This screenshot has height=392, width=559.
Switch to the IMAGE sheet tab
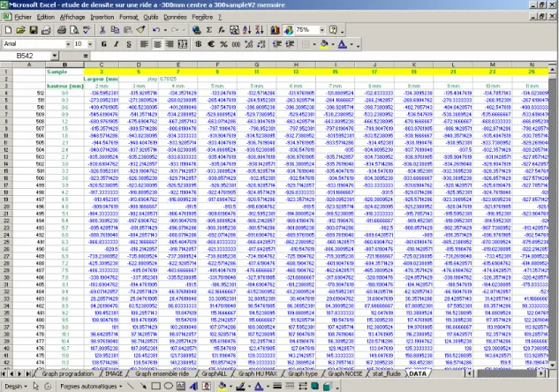click(114, 373)
